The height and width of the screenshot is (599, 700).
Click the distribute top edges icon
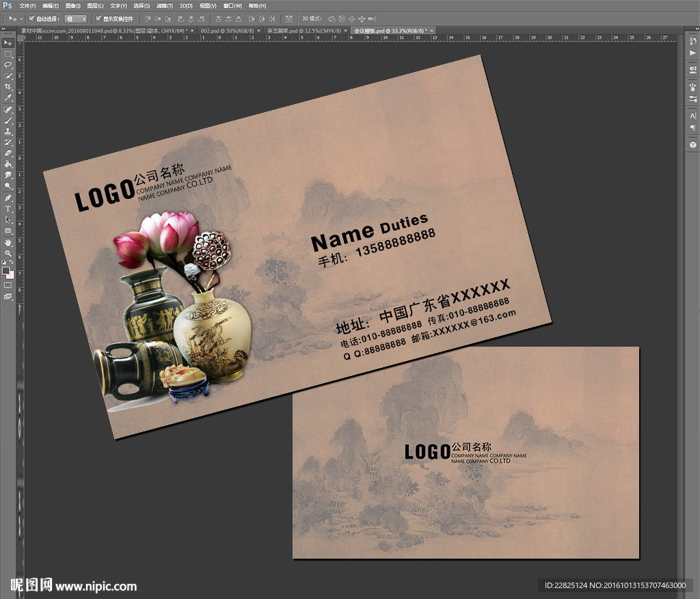(218, 18)
